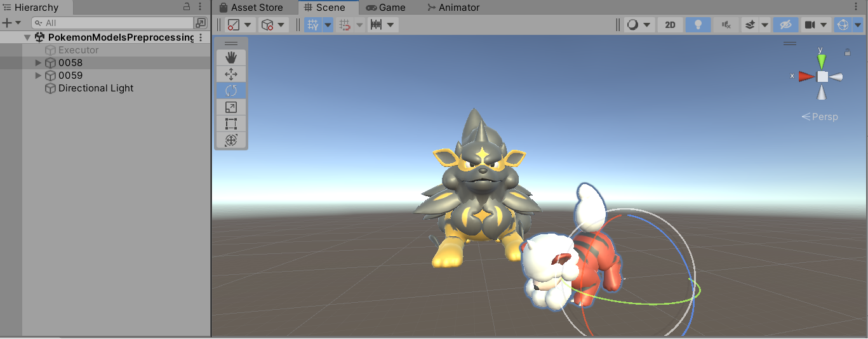Open the scene camera settings dropdown
Image resolution: width=868 pixels, height=339 pixels.
(x=816, y=25)
